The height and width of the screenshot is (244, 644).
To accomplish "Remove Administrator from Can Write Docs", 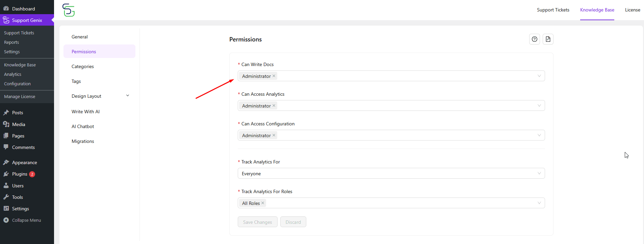I will pyautogui.click(x=274, y=76).
